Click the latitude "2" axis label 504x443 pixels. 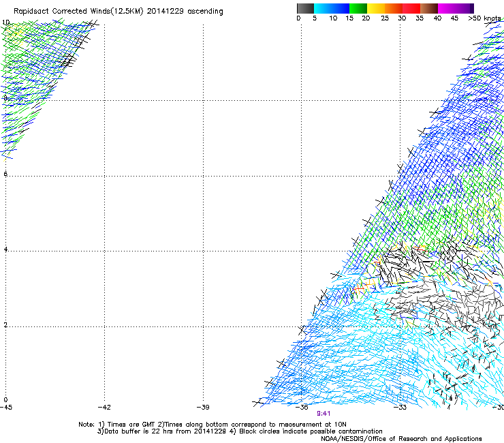[5, 325]
